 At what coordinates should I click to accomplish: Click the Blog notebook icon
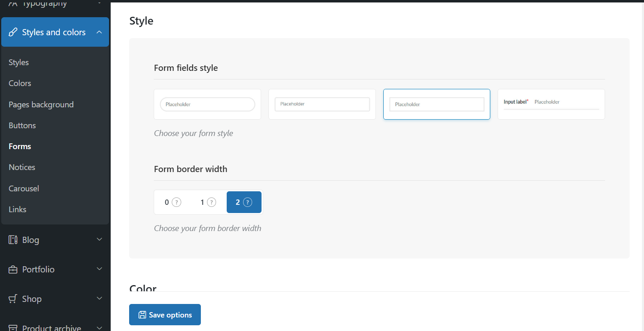[x=13, y=240]
